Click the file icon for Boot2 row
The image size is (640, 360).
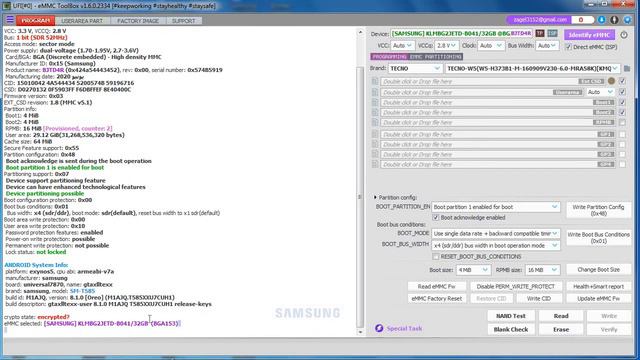click(x=375, y=112)
